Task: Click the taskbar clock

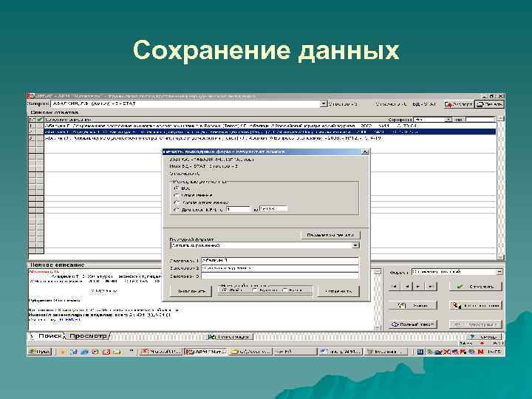Action: [x=494, y=352]
